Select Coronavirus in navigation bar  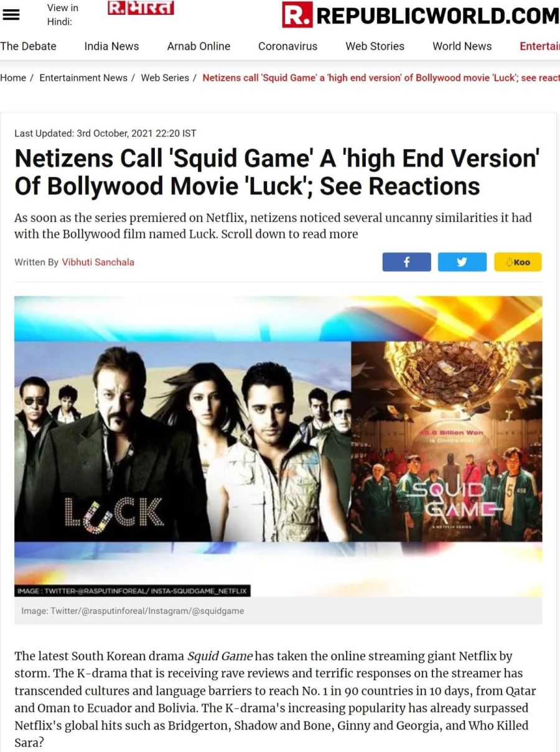[x=287, y=46]
